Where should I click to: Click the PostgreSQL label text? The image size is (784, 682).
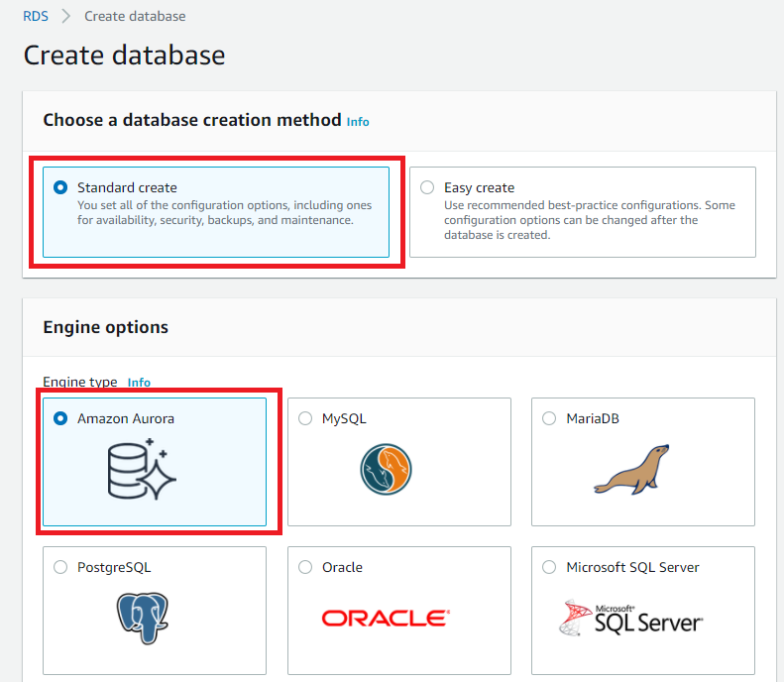pyautogui.click(x=114, y=567)
